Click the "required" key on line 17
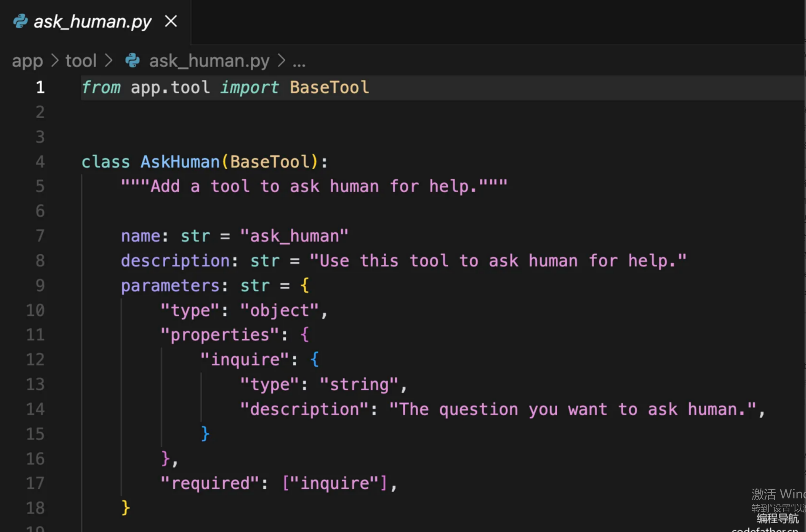806x532 pixels. click(210, 483)
